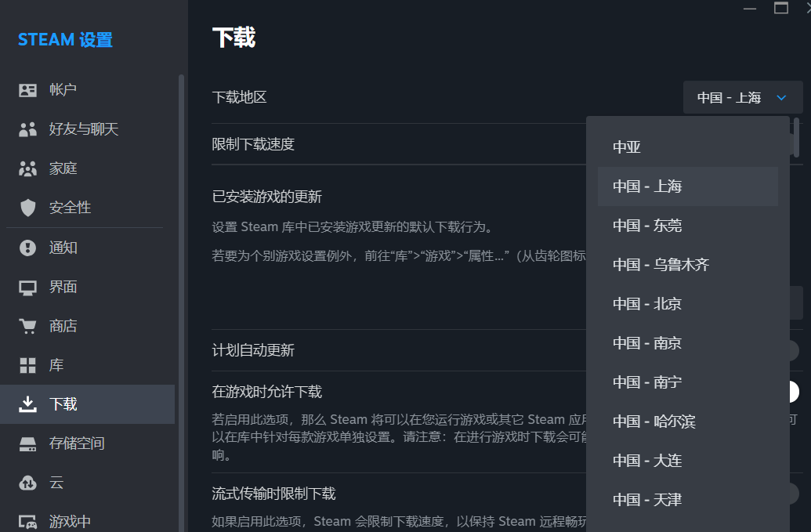Open 好友与聊天 friends and chat icon
The image size is (811, 532).
tap(27, 128)
